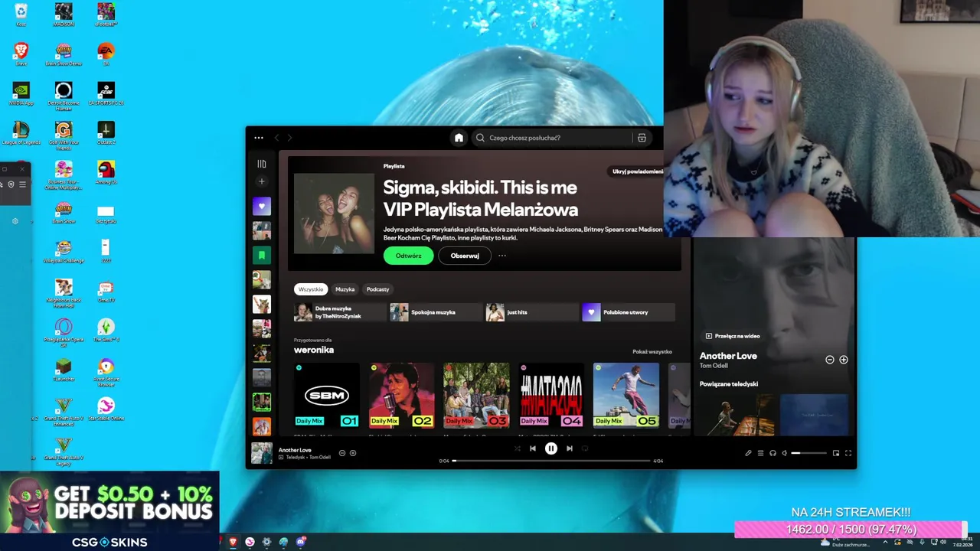Open NVIDIA App desktop shortcut
Viewport: 980px width, 551px height.
[21, 93]
